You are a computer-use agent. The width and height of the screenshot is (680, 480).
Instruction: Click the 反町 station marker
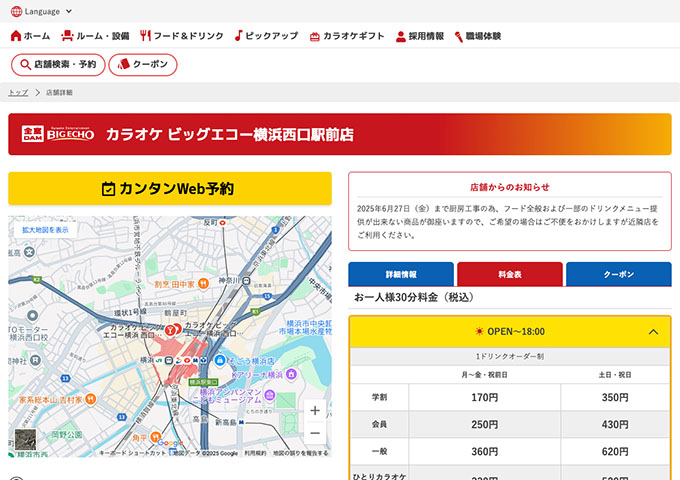[x=222, y=222]
